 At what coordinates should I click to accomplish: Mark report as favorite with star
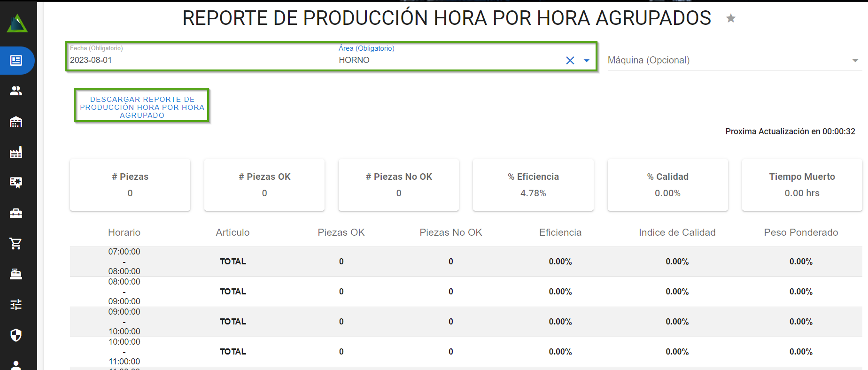point(730,18)
